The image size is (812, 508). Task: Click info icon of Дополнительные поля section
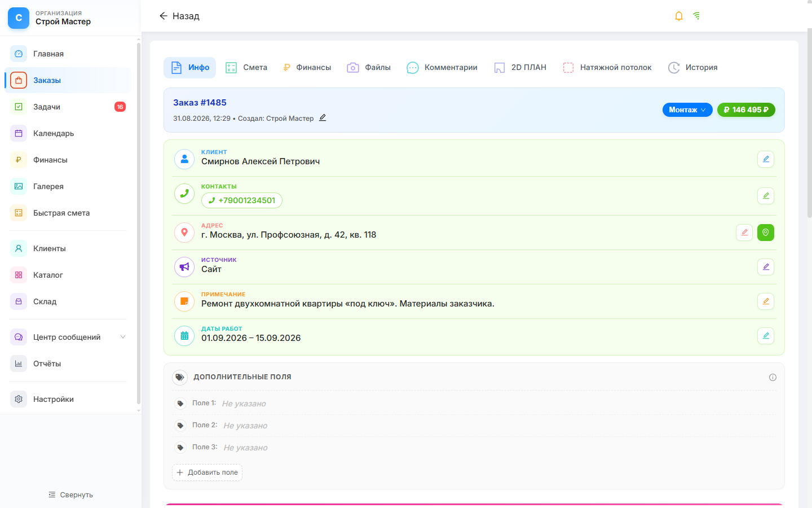pyautogui.click(x=773, y=377)
